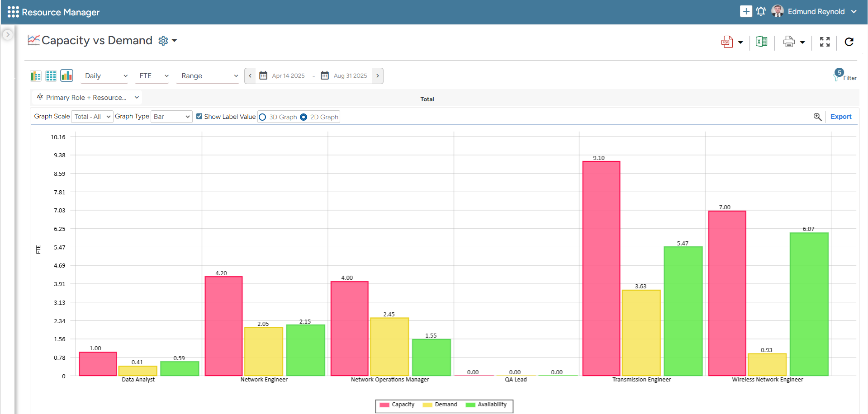Click the red Capacity legend swatch
Image resolution: width=868 pixels, height=414 pixels.
pyautogui.click(x=384, y=405)
